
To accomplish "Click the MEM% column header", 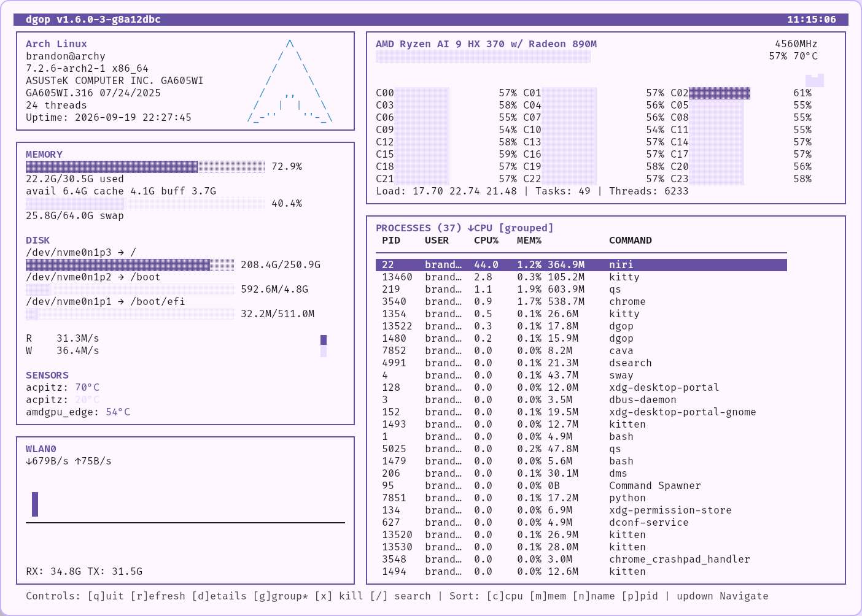I will pyautogui.click(x=529, y=241).
